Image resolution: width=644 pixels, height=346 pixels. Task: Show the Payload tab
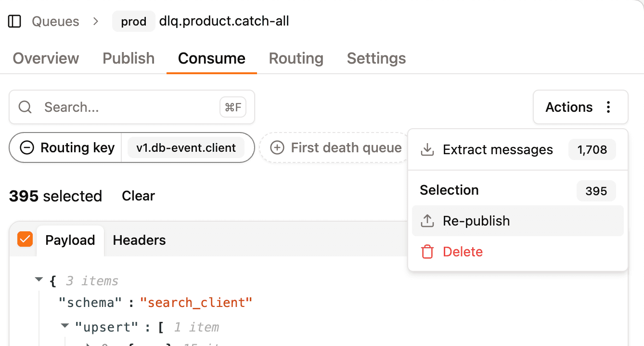pyautogui.click(x=70, y=240)
